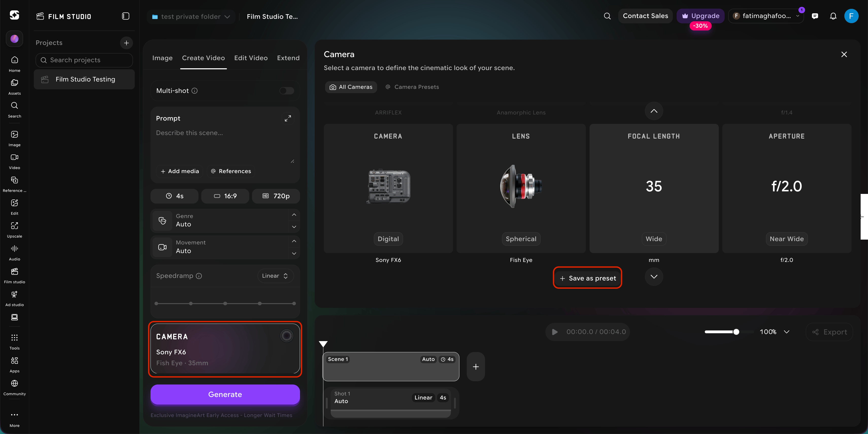Click the Export button
The image size is (868, 434).
pyautogui.click(x=829, y=332)
